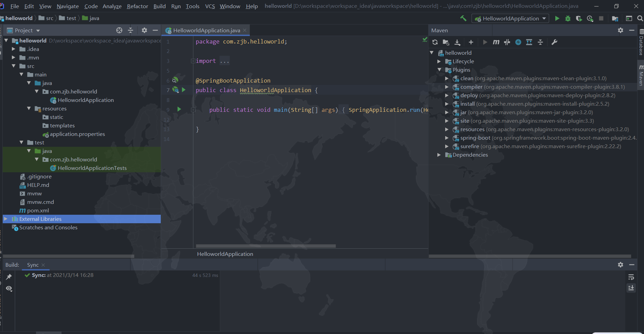Open the Build menu
This screenshot has width=644, height=334.
tap(159, 6)
